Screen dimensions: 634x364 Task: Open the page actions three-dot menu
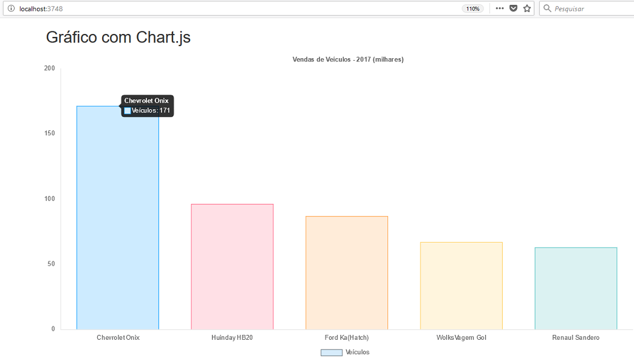click(500, 8)
